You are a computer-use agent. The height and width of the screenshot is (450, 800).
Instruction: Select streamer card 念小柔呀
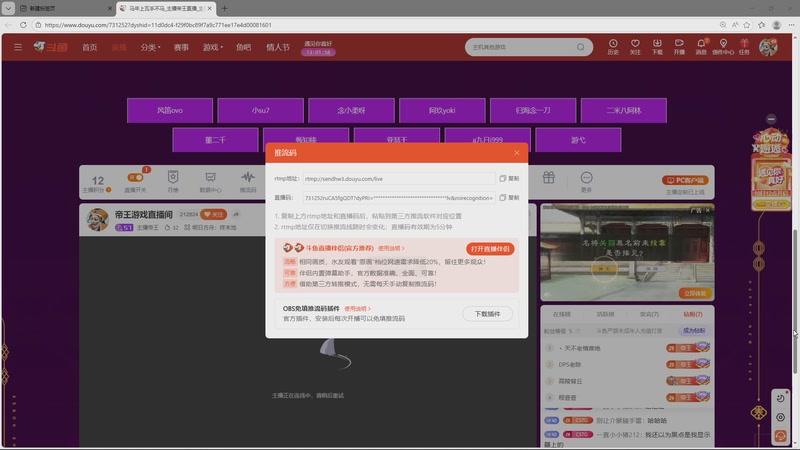point(351,110)
